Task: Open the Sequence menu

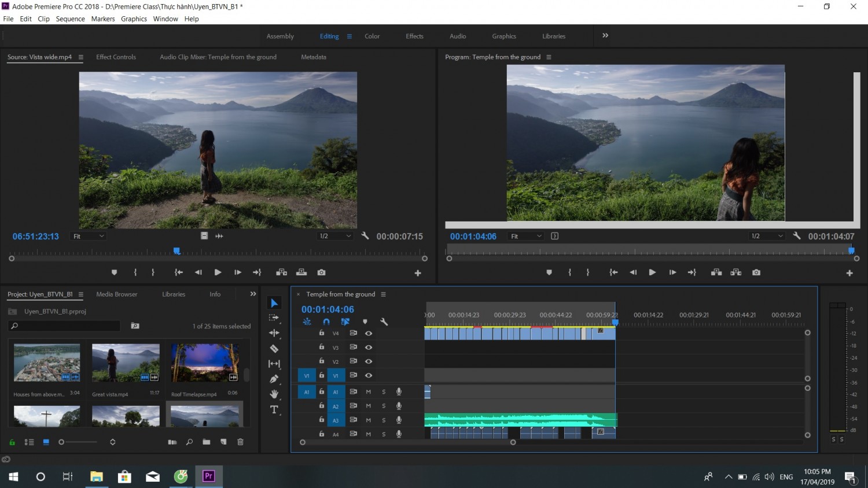Action: [70, 19]
